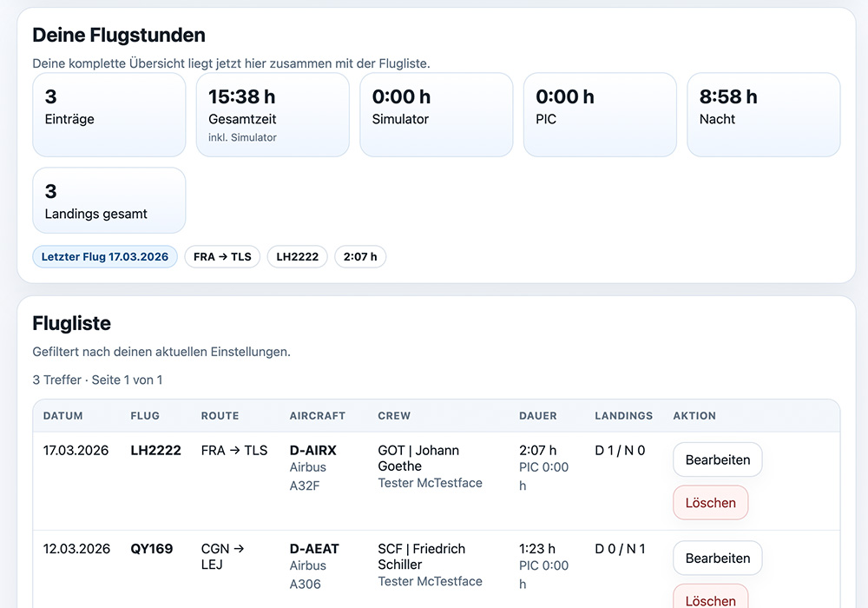The width and height of the screenshot is (868, 608).
Task: Open the PIC hours card
Action: [x=599, y=115]
